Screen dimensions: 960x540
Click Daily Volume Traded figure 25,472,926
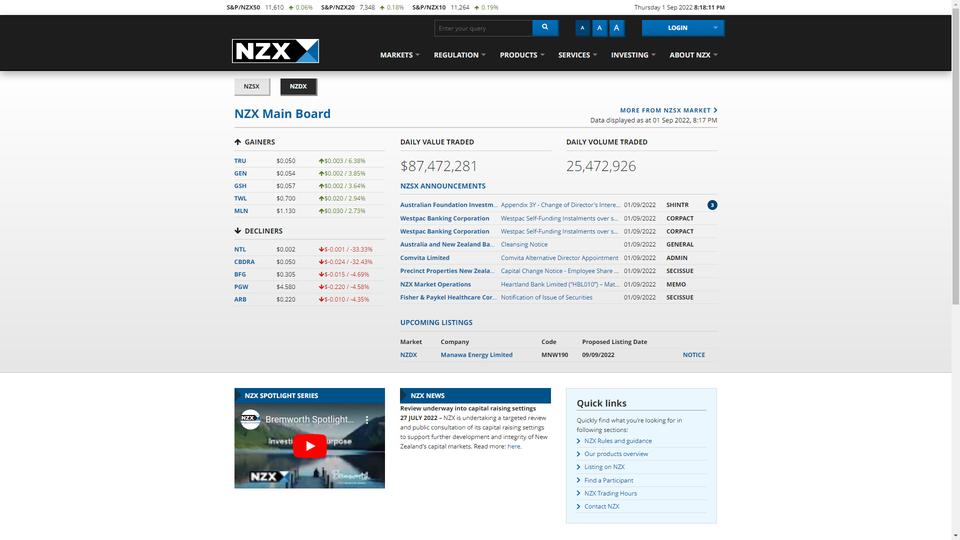tap(601, 166)
